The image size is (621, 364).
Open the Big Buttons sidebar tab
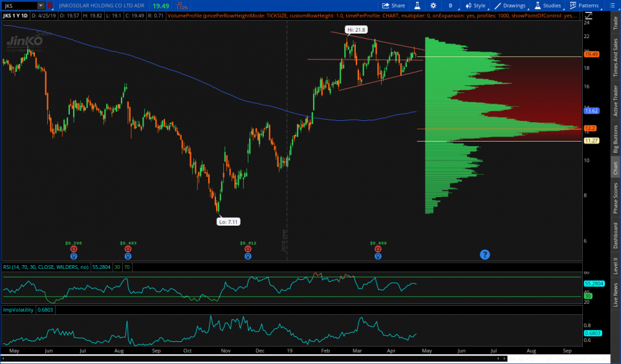click(615, 139)
